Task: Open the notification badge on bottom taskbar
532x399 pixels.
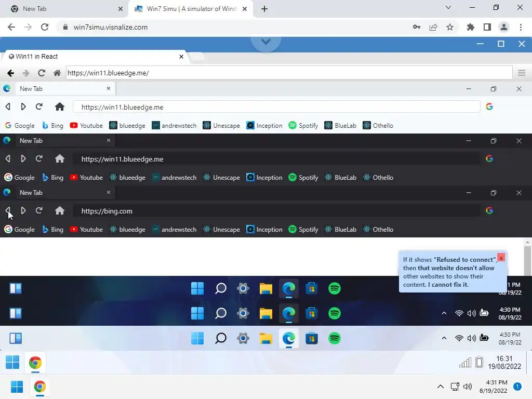Action: click(x=517, y=387)
